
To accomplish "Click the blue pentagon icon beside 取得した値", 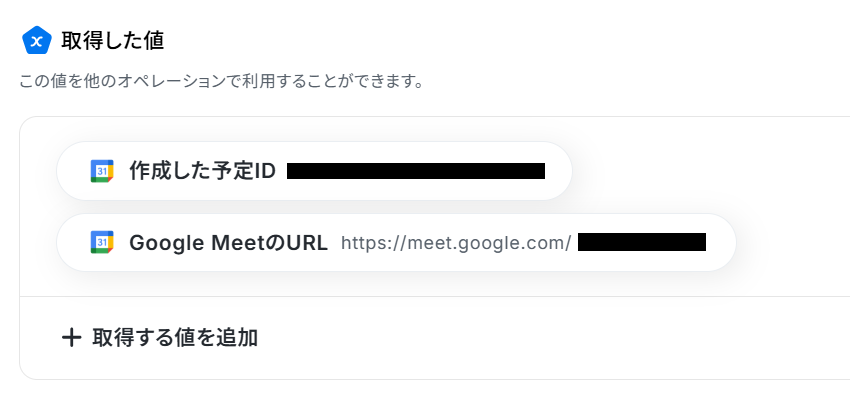I will (x=36, y=41).
